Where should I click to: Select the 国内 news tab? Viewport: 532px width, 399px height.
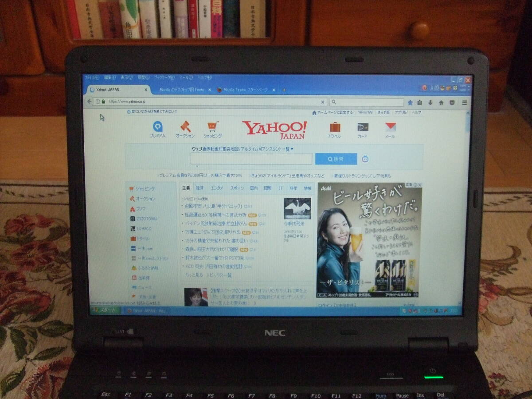point(254,188)
